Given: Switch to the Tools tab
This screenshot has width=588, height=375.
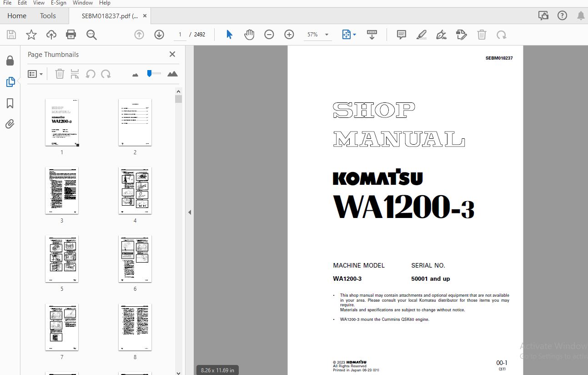Looking at the screenshot, I should 48,15.
